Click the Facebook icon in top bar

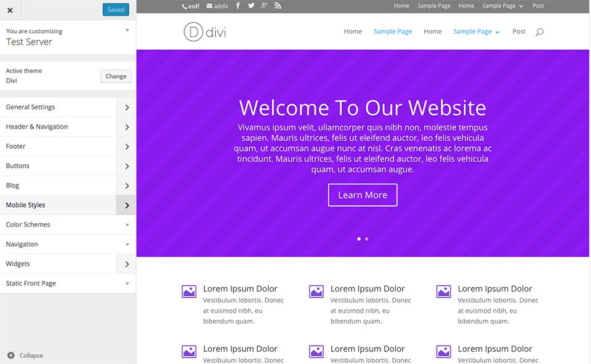[238, 6]
